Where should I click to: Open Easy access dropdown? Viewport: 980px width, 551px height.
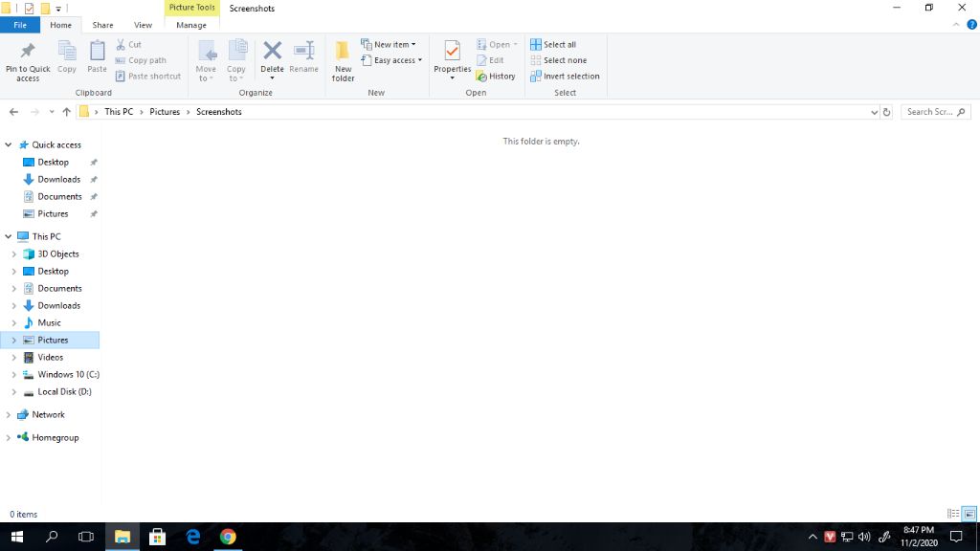tap(391, 60)
